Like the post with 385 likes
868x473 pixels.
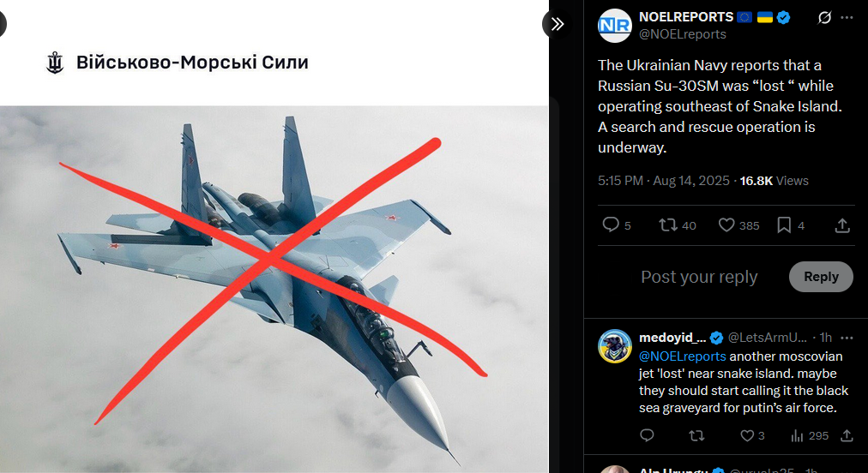(x=738, y=225)
